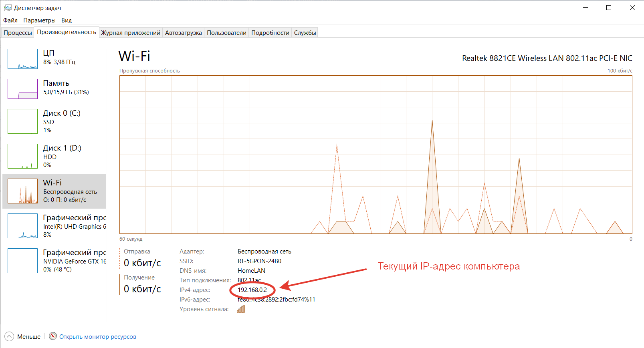The height and width of the screenshot is (348, 644).
Task: Switch to the Журнал приложений tab
Action: [x=130, y=33]
